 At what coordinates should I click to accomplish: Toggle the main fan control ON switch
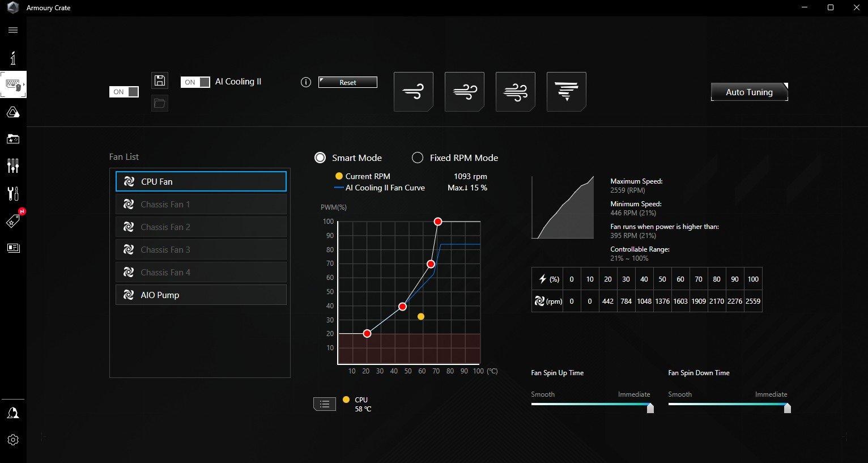[x=124, y=92]
